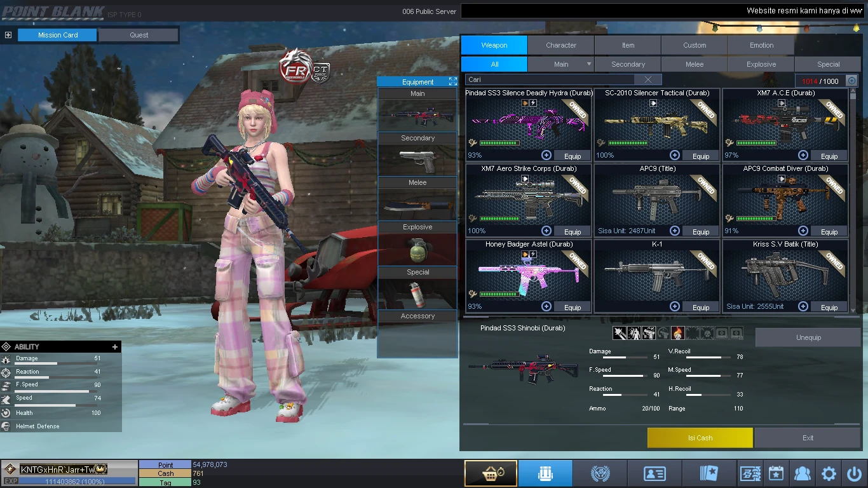
Task: Click the plus icon on K-1 card
Action: (675, 306)
